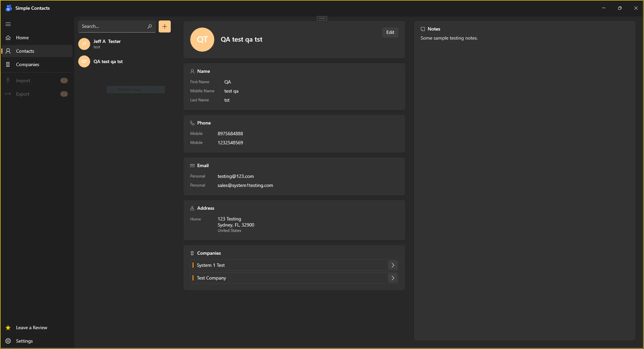Click the Export arrow icon
Screen dimensions: 644x349
tap(8, 94)
